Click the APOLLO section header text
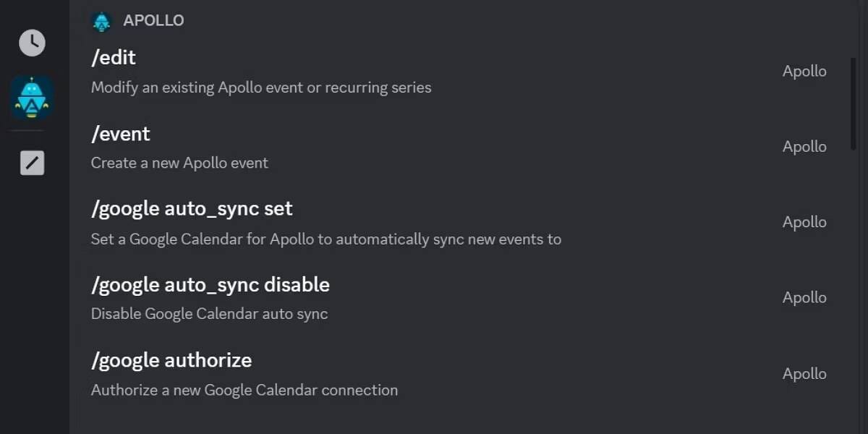 (153, 20)
